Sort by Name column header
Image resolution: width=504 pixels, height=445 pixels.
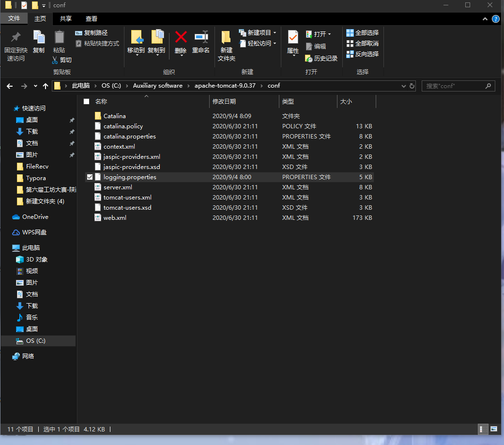coord(146,102)
